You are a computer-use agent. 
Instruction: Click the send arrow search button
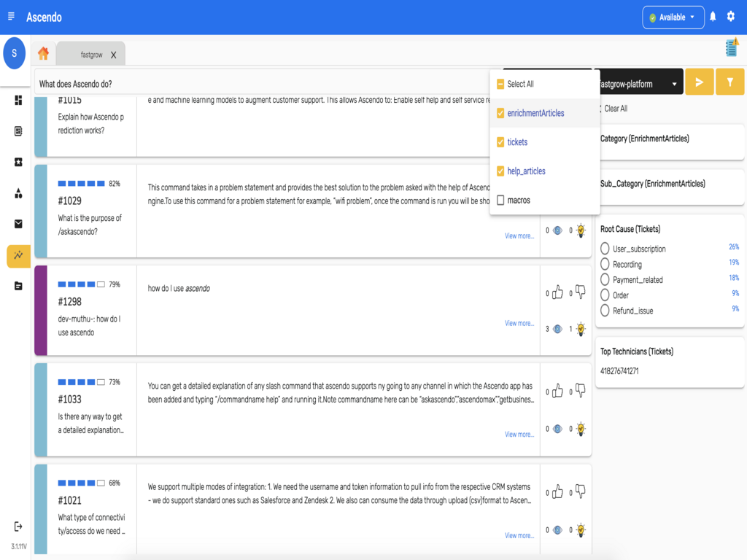pyautogui.click(x=699, y=82)
